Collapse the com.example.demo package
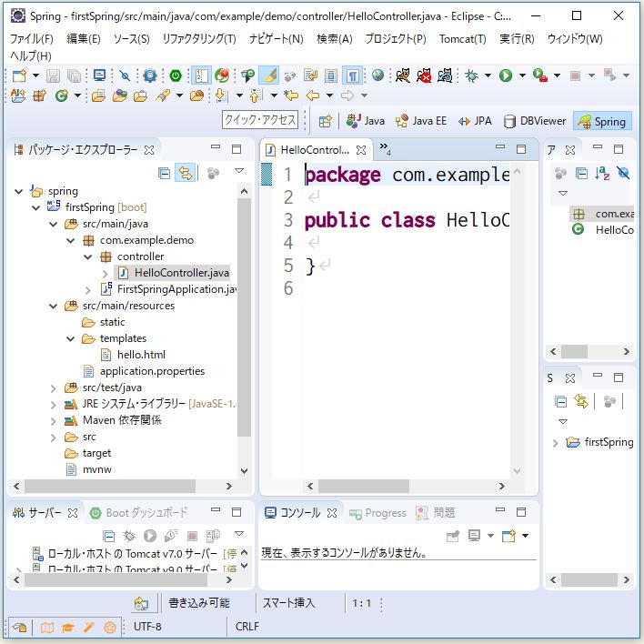Viewport: 644px width, 644px height. [71, 241]
